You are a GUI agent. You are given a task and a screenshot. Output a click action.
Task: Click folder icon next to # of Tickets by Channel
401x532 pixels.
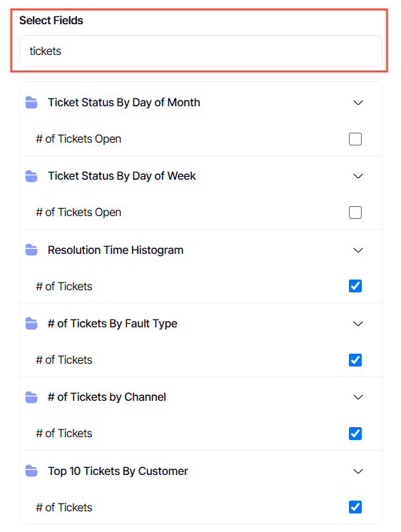(x=31, y=397)
